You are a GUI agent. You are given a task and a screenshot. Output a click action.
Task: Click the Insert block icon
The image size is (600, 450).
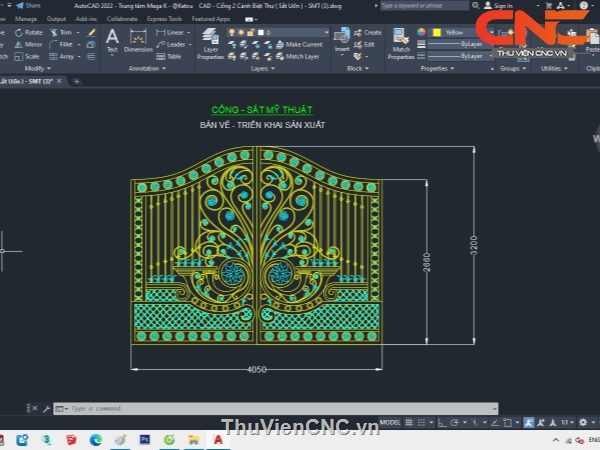tap(342, 40)
